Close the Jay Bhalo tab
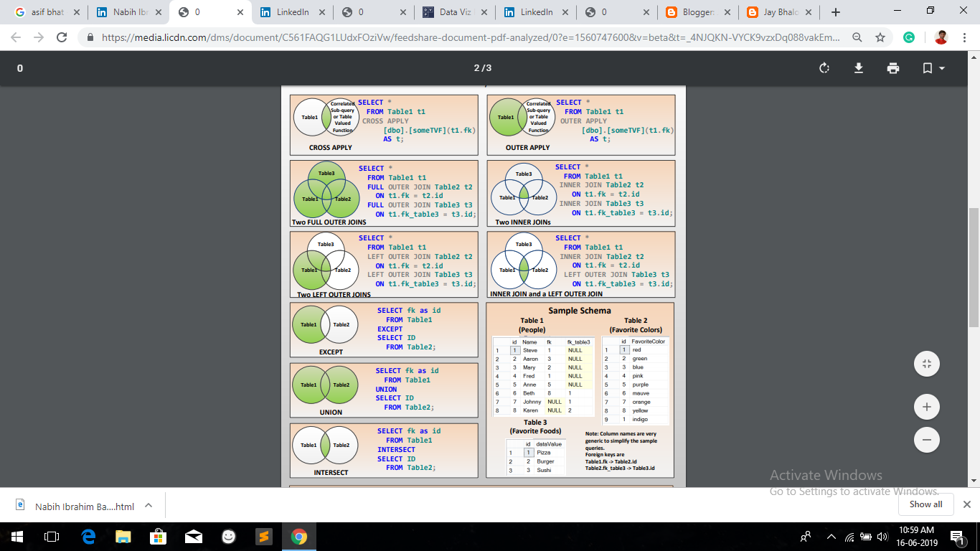Viewport: 980px width, 551px height. coord(810,12)
